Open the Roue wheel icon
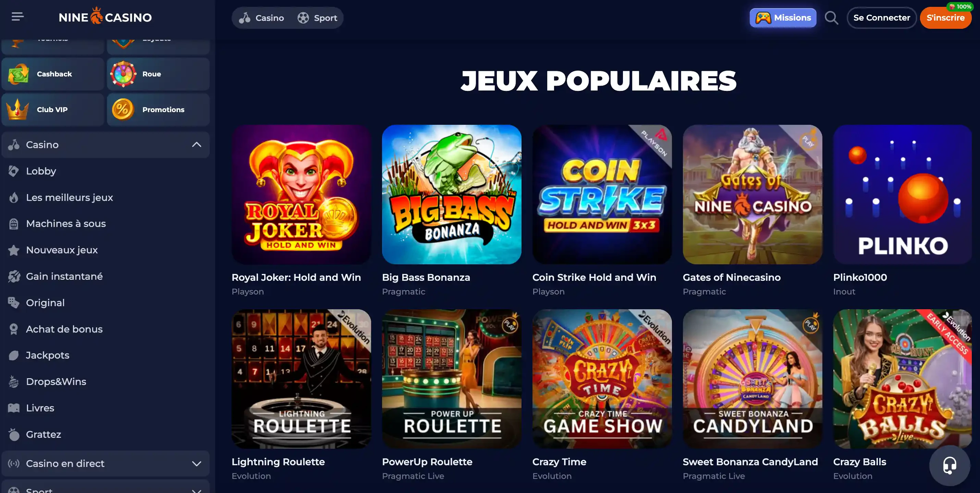This screenshot has width=980, height=493. [123, 74]
